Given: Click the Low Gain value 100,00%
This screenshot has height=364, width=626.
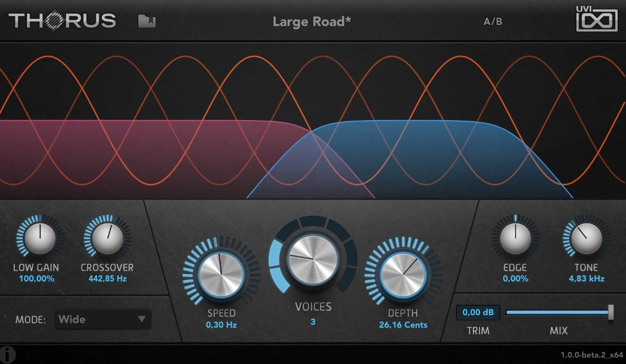Looking at the screenshot, I should (36, 279).
